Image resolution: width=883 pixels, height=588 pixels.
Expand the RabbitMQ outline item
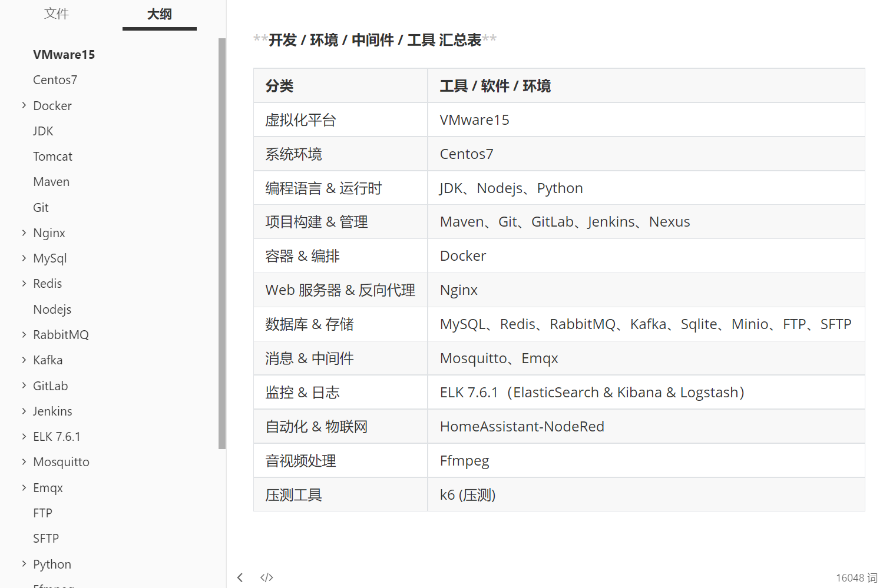tap(24, 334)
